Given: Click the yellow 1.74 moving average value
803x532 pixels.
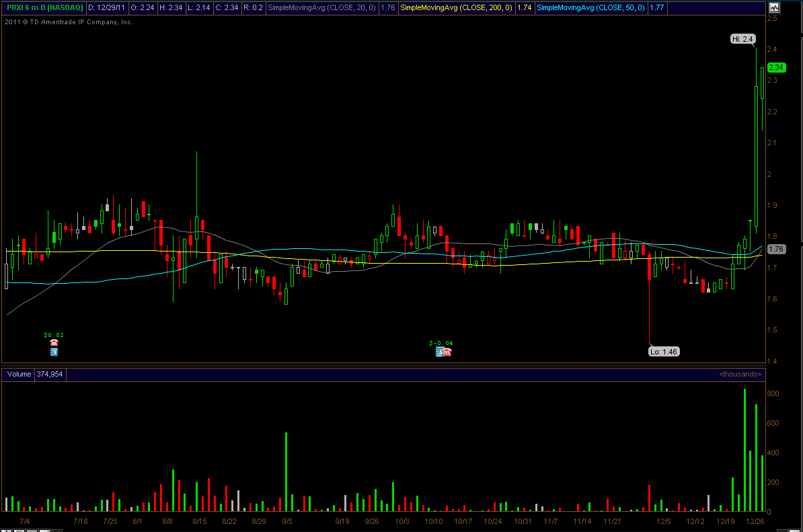Looking at the screenshot, I should (x=525, y=7).
